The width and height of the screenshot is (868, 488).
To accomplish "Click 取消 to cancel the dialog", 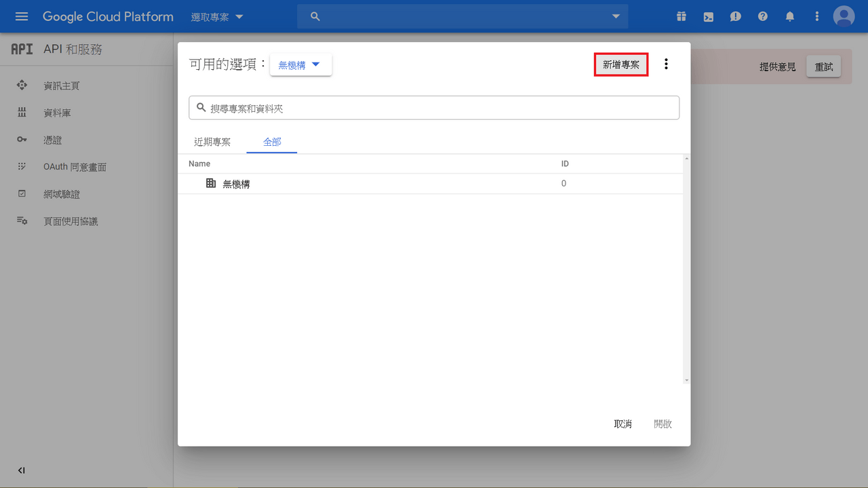I will click(x=623, y=424).
